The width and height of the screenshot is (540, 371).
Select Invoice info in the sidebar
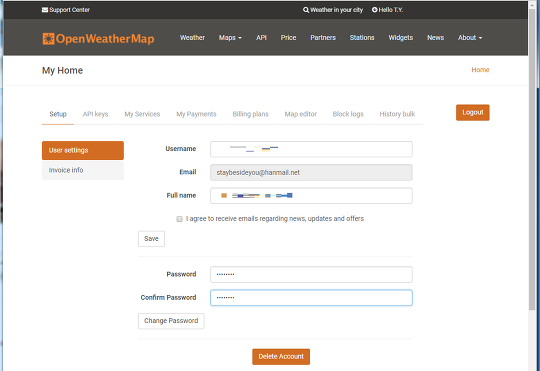[83, 170]
